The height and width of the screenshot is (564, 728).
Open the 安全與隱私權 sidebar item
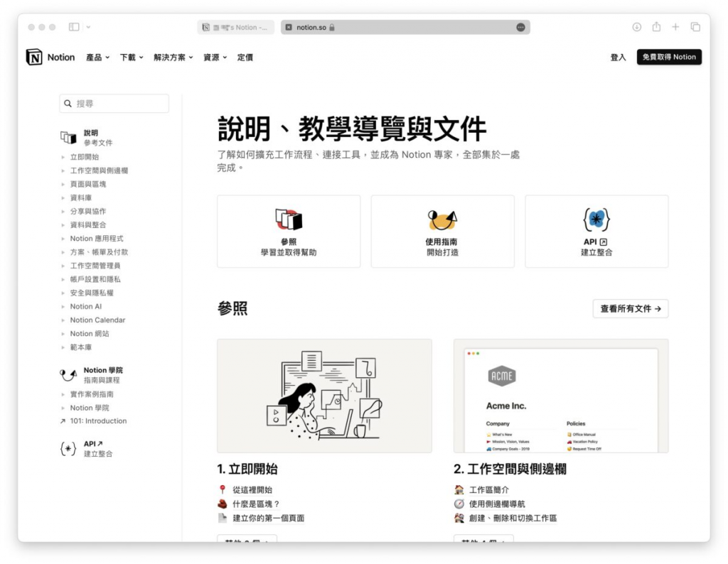coord(92,293)
